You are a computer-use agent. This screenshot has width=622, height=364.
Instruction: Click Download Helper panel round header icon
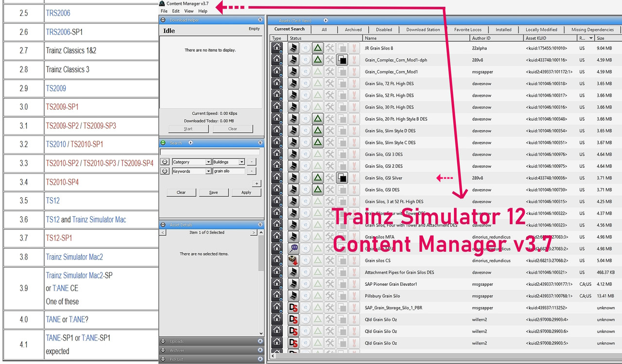(x=163, y=20)
